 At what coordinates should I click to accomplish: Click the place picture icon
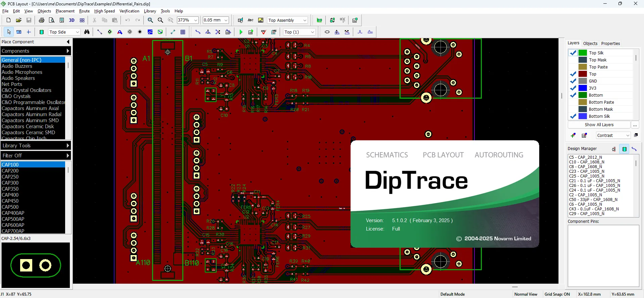pyautogui.click(x=261, y=20)
